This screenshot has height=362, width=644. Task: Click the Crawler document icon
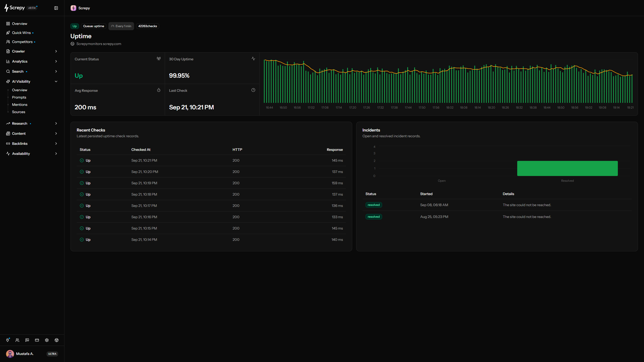[x=8, y=51]
